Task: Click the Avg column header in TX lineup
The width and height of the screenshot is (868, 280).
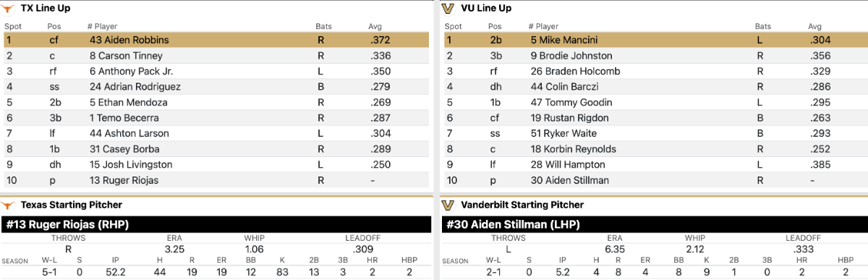Action: pyautogui.click(x=375, y=27)
